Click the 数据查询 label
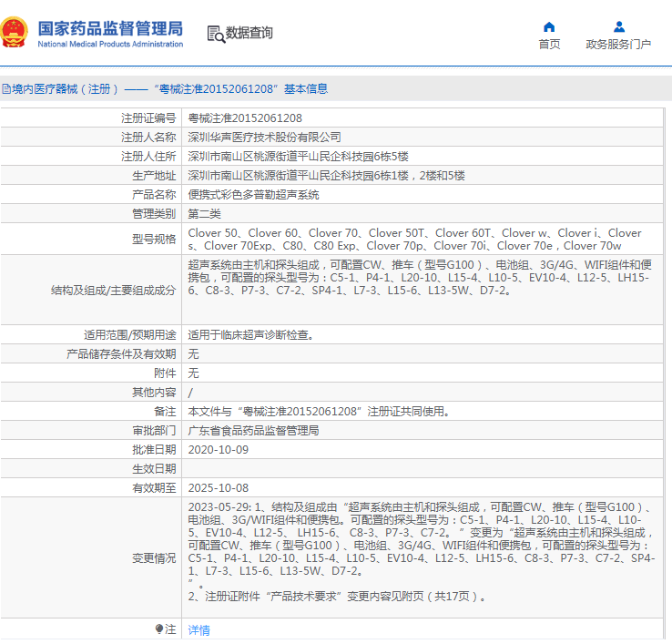The image size is (672, 644). coord(249,33)
